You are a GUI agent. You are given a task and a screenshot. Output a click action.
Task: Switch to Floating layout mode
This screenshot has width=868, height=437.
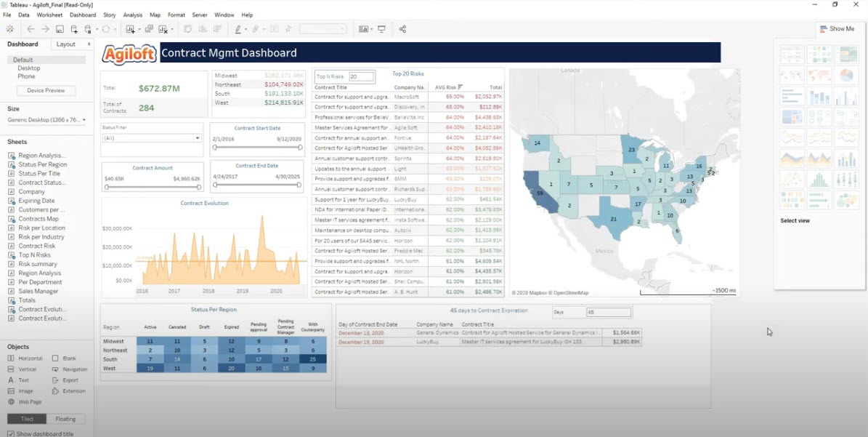tap(66, 419)
